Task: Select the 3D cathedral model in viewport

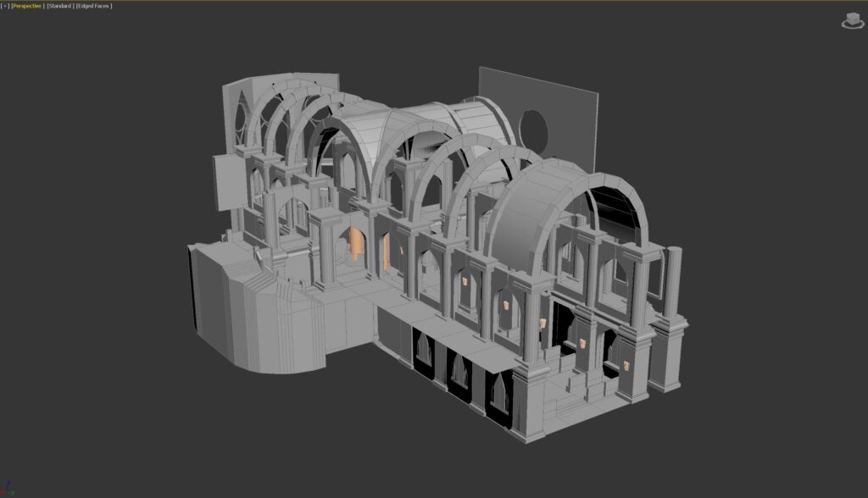Action: (x=437, y=255)
